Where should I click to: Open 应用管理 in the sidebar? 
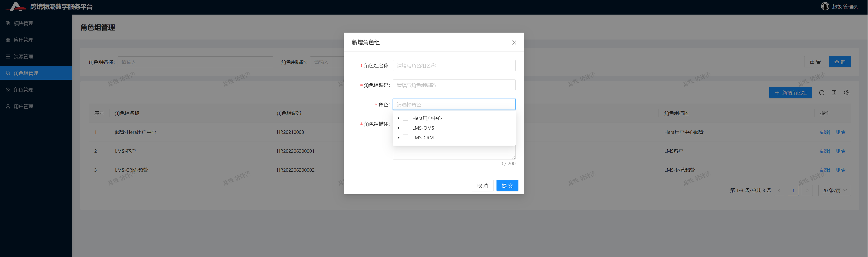click(x=36, y=40)
